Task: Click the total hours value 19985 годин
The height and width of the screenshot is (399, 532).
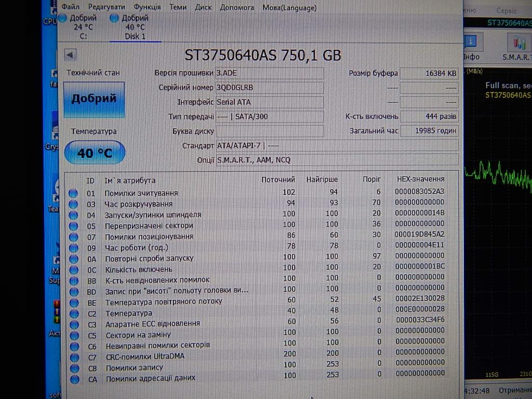Action: point(429,130)
